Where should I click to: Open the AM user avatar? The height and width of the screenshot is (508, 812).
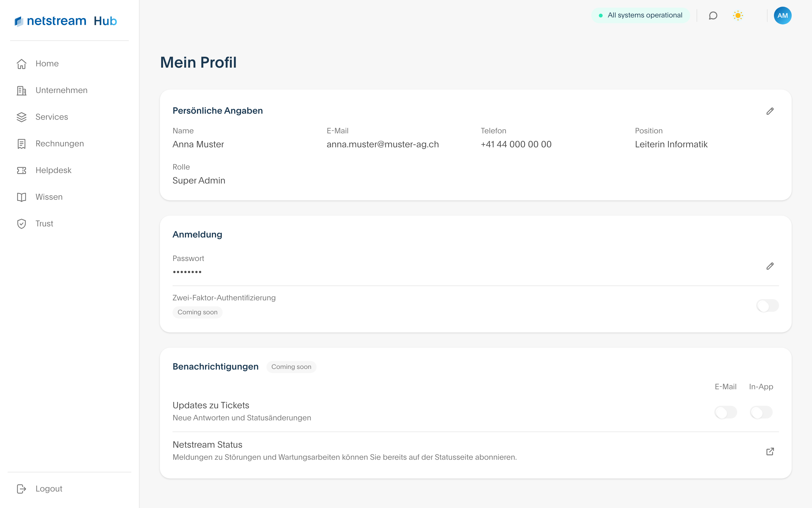tap(783, 16)
